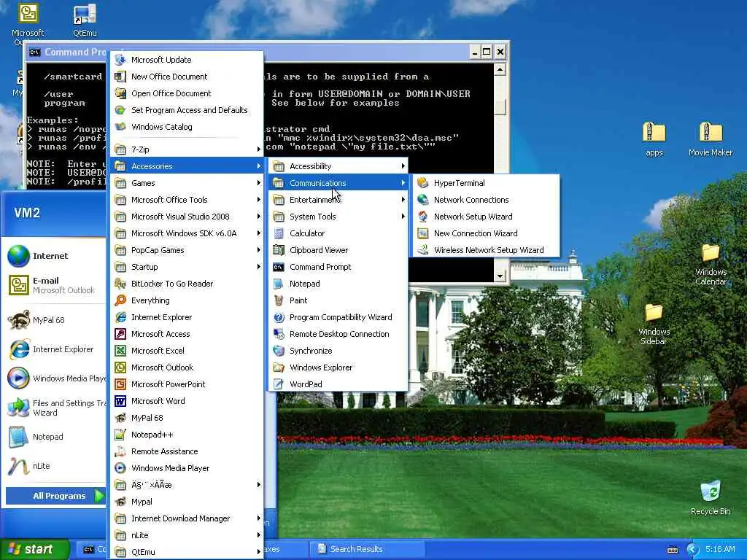
Task: Expand Microsoft Windows SDK v6.0A submenu
Action: [187, 233]
